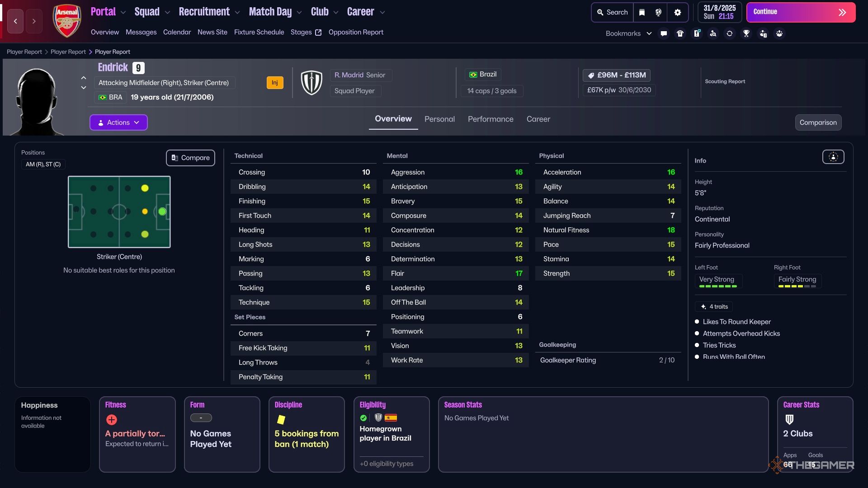The image size is (868, 488).
Task: Select the striker centre position dot on pitch
Action: 162,211
